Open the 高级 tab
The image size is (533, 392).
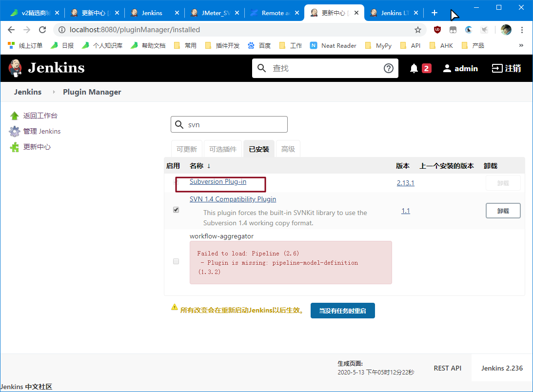pyautogui.click(x=288, y=149)
